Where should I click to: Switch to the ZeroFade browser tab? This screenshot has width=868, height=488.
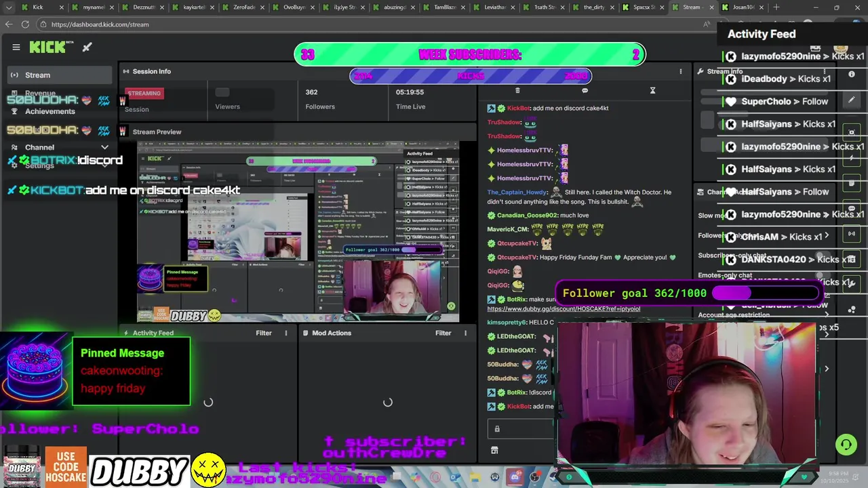pos(245,7)
